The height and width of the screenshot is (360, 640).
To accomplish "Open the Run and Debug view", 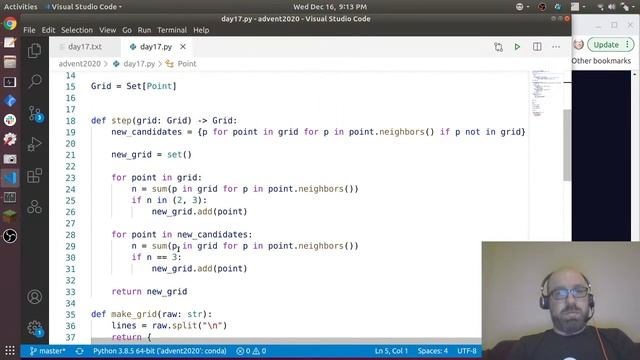I will coord(35,144).
